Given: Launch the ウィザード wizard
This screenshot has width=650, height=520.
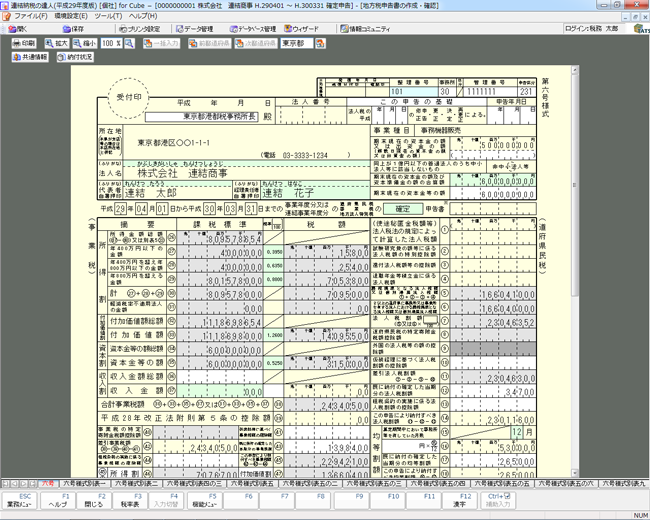Looking at the screenshot, I should coord(301,29).
